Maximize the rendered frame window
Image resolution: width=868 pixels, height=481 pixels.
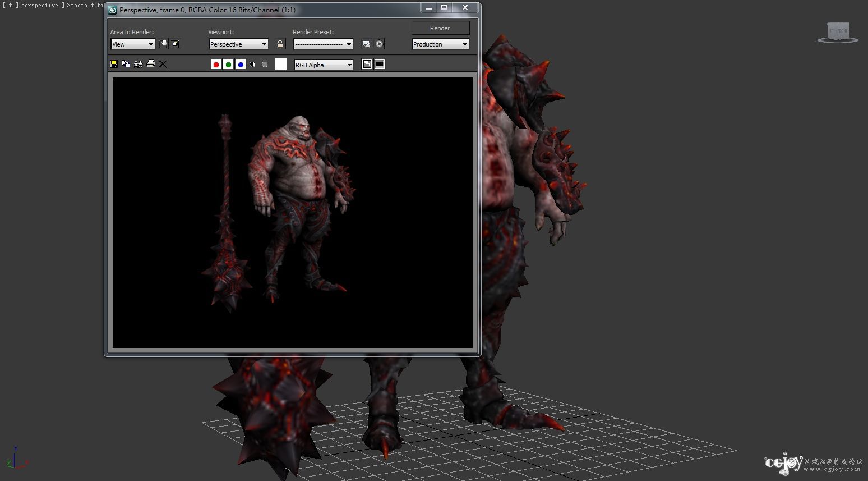(444, 8)
